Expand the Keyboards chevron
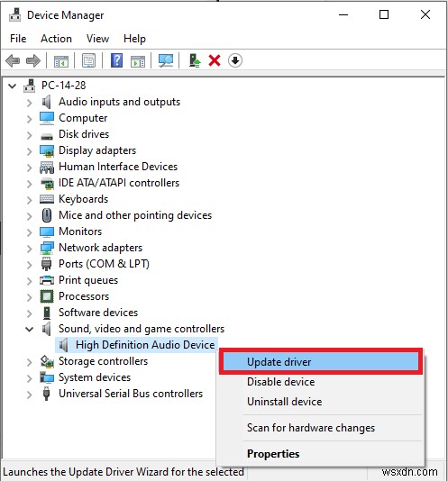Screen dimensions: 448x481 [x=30, y=200]
